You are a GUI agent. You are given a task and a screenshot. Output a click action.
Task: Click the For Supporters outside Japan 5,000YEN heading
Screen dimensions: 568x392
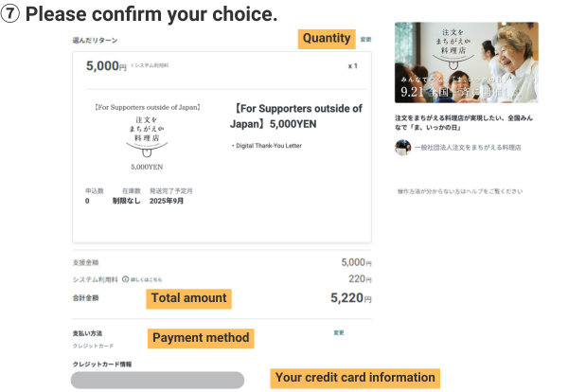point(296,116)
